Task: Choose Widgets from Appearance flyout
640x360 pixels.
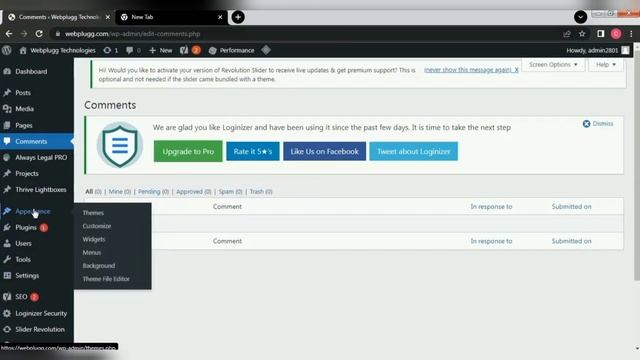Action: (94, 239)
